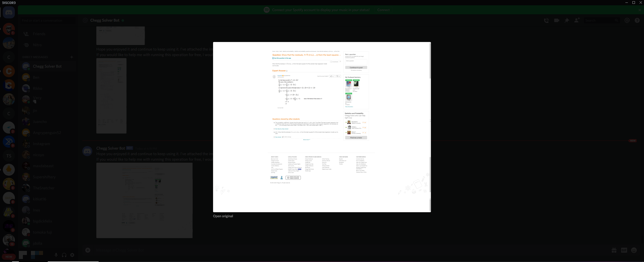
Task: Open DM with Instagram
Action: (x=48, y=144)
